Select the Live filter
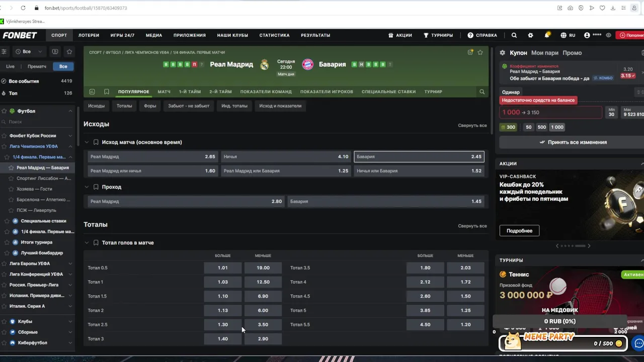This screenshot has height=362, width=644. pos(11,66)
